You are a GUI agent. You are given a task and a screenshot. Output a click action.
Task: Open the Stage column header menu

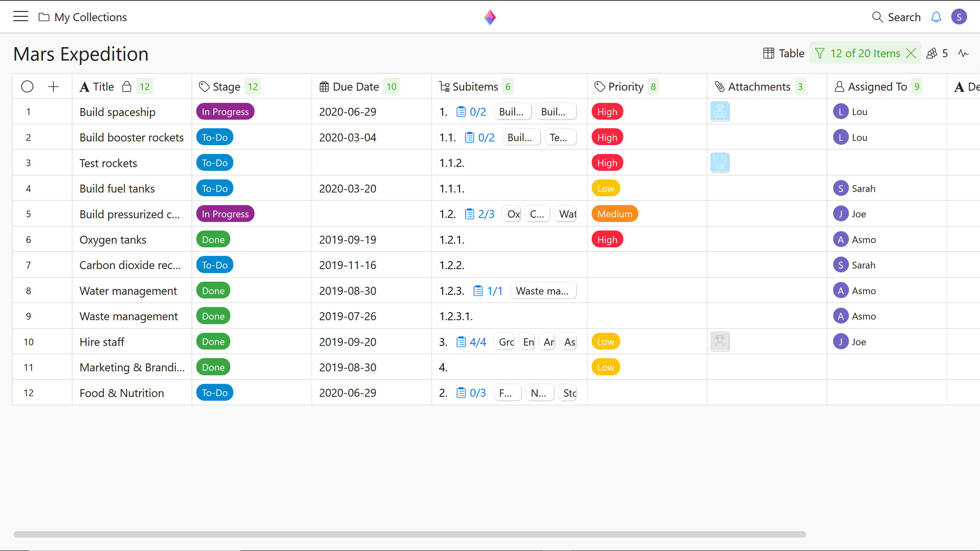point(226,87)
